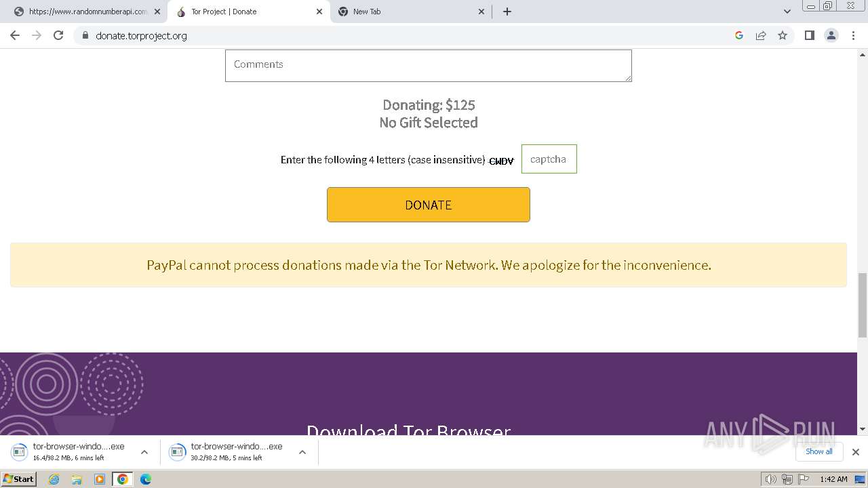Expand options for first download
Image resolution: width=868 pixels, height=488 pixels.
[x=144, y=452]
